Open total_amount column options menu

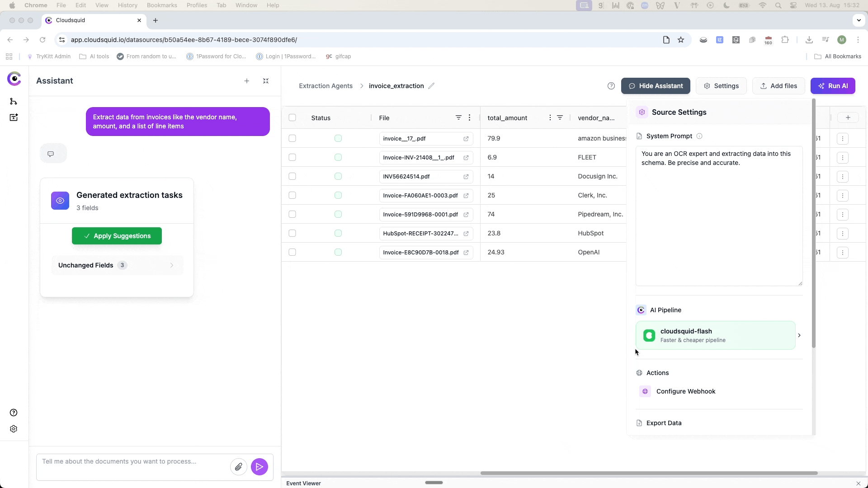[x=550, y=117]
